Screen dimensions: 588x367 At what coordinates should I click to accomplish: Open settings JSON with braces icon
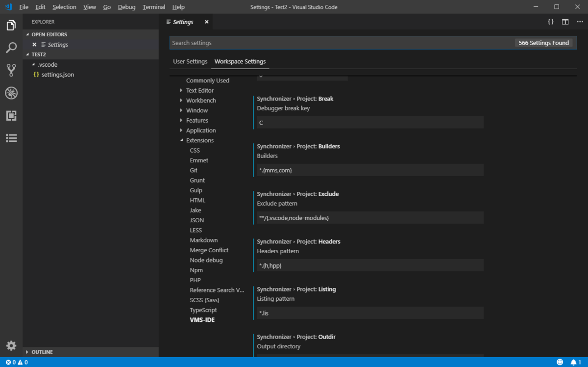(x=551, y=22)
